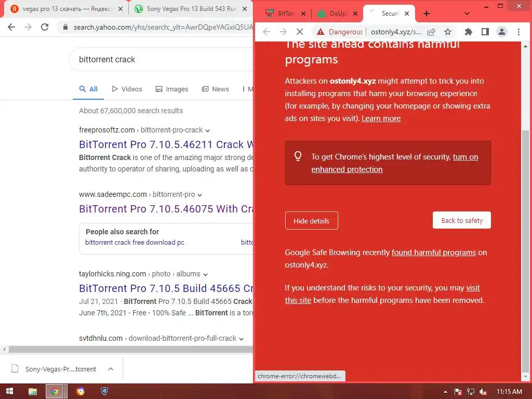Click the network tray icon
532x399 pixels.
point(471,392)
